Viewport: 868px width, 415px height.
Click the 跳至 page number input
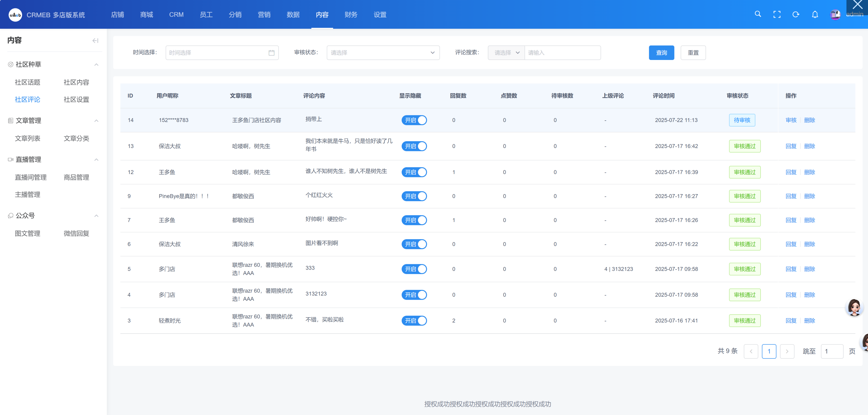pos(832,351)
